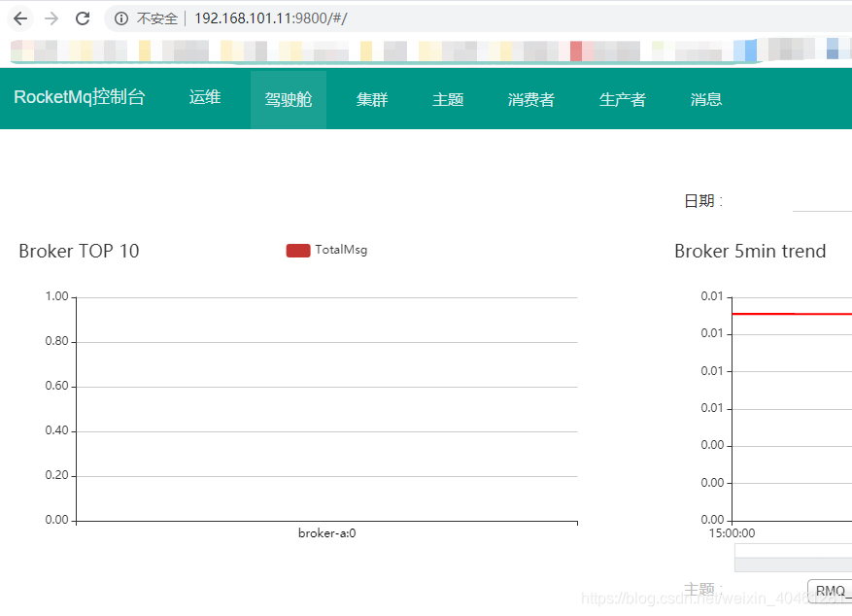Navigate to the 消息 page
This screenshot has height=616, width=852.
[x=705, y=98]
